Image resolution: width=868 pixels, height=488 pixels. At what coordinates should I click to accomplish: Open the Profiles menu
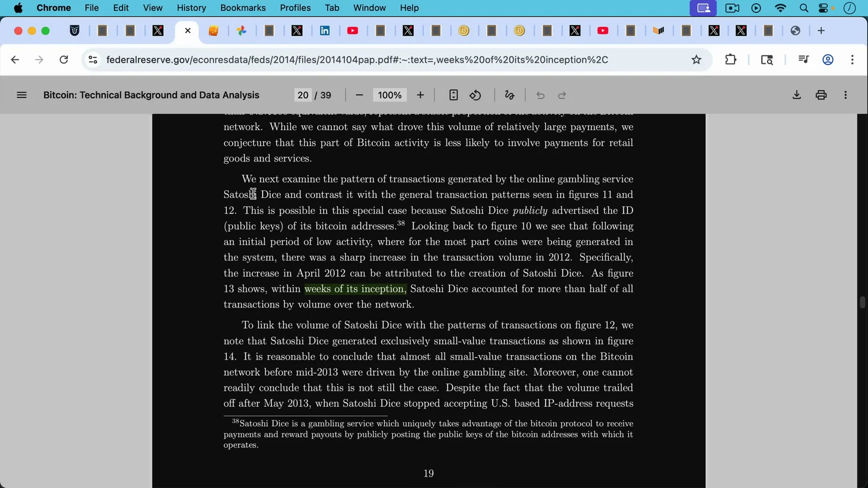pos(295,8)
